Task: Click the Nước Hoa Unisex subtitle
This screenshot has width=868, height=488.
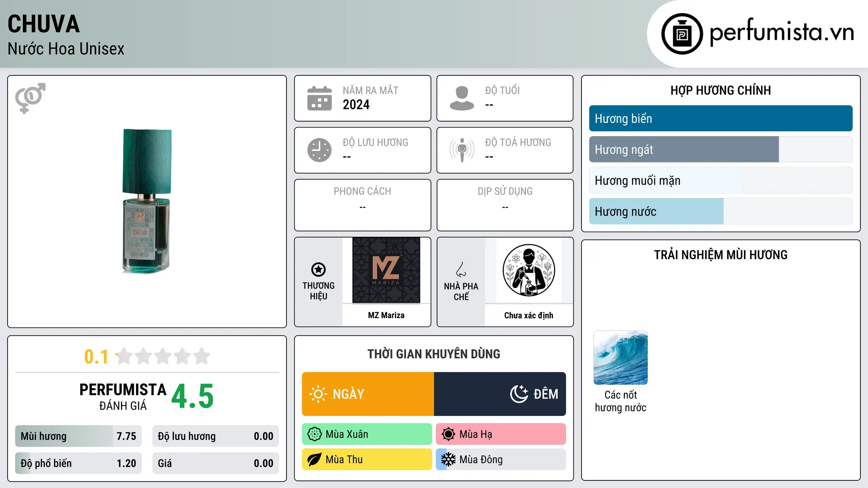Action: 66,49
